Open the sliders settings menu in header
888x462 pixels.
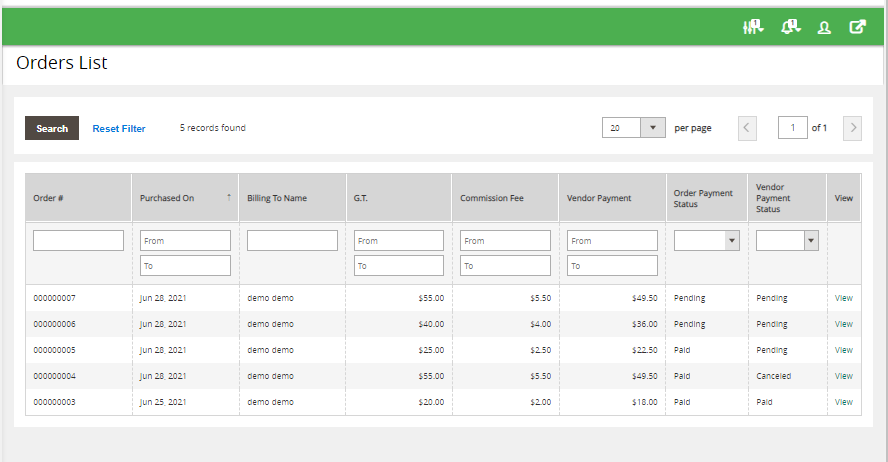click(752, 27)
